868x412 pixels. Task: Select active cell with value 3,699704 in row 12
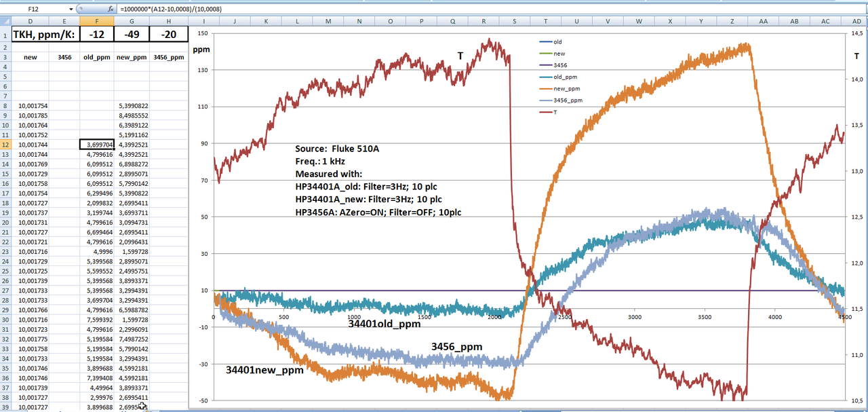tap(97, 145)
